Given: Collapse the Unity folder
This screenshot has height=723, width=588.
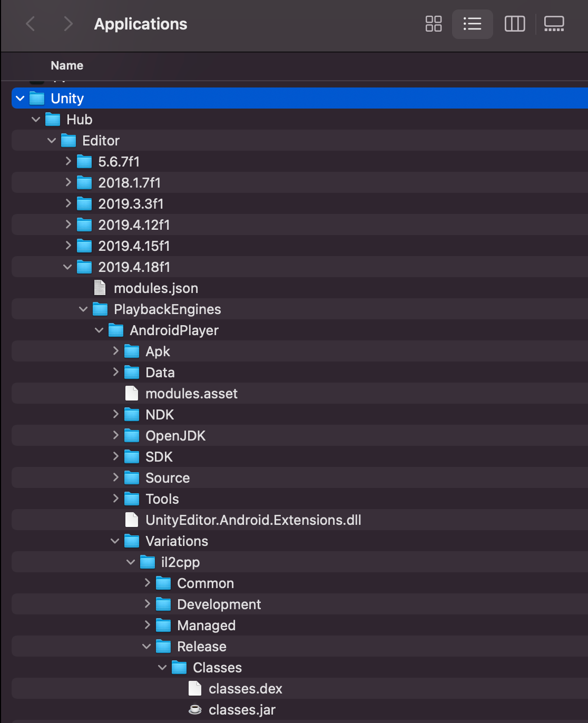Looking at the screenshot, I should [x=20, y=99].
